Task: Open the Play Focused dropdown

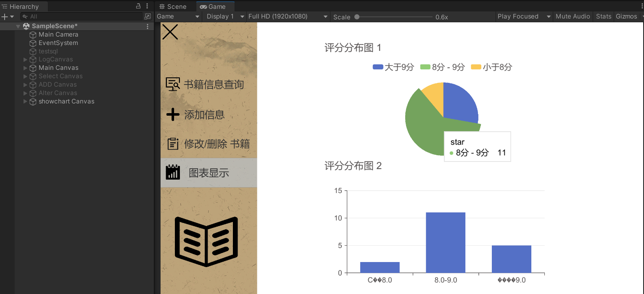Action: [x=524, y=16]
